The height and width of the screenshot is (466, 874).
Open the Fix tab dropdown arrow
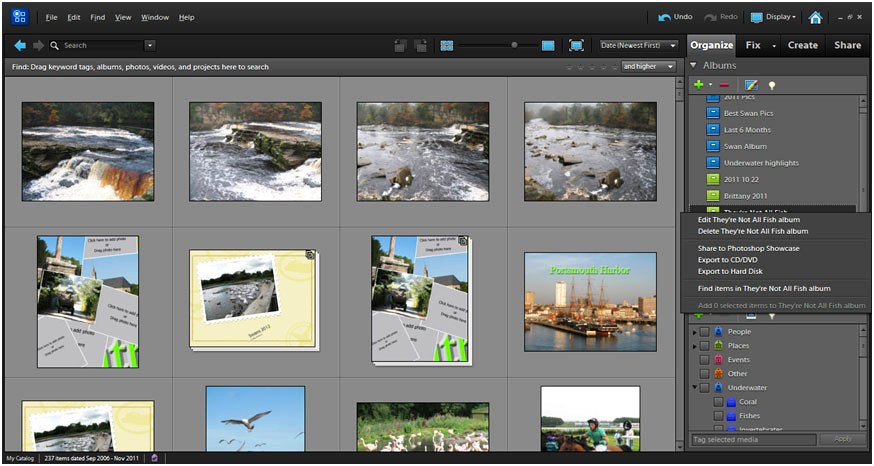[x=774, y=46]
